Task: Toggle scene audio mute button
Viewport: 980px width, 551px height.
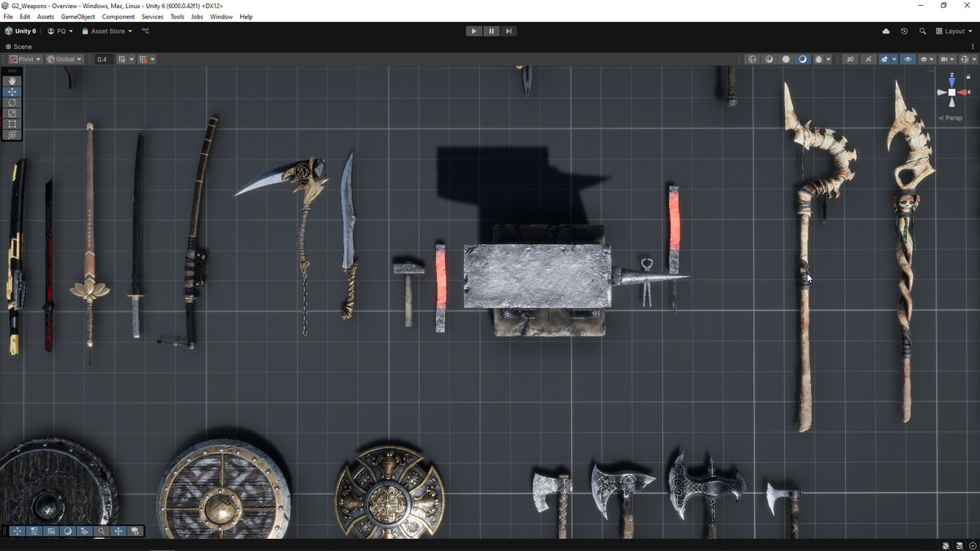Action: click(x=868, y=59)
